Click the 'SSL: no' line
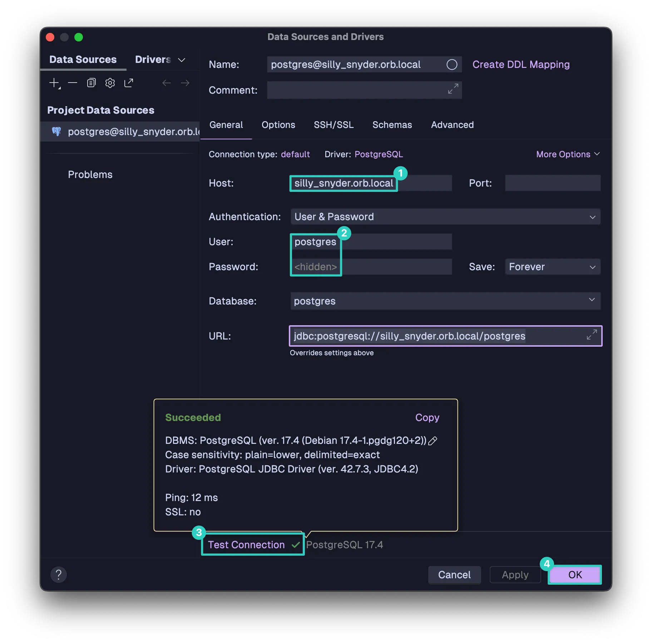Screen dimensions: 652x644 point(183,512)
